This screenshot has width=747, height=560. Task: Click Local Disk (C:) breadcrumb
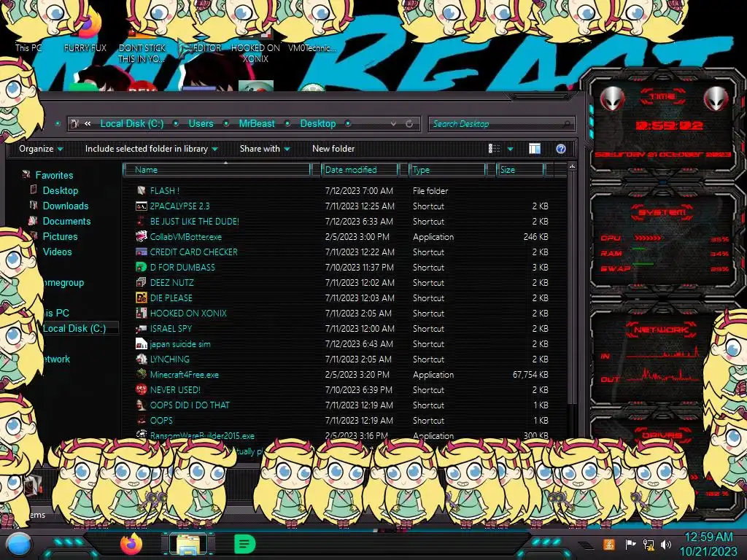[x=132, y=123]
